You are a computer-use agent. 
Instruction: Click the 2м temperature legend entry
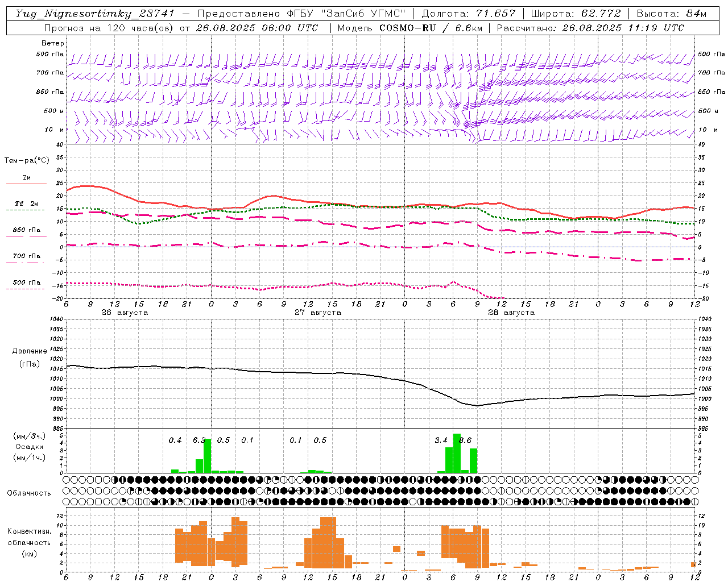click(27, 178)
